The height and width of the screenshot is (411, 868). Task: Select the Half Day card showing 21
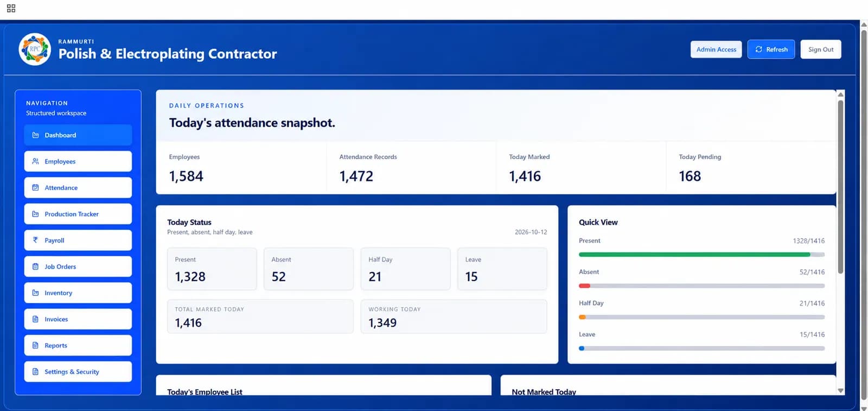pyautogui.click(x=406, y=269)
